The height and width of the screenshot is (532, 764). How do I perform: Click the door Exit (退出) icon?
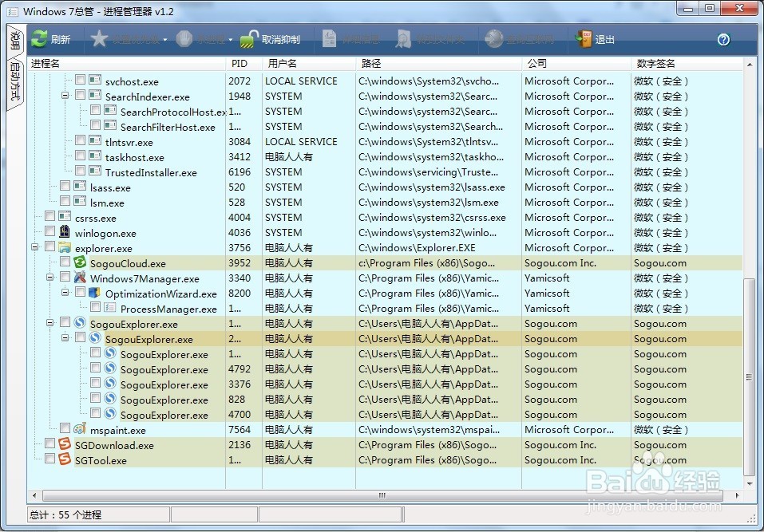(x=584, y=39)
